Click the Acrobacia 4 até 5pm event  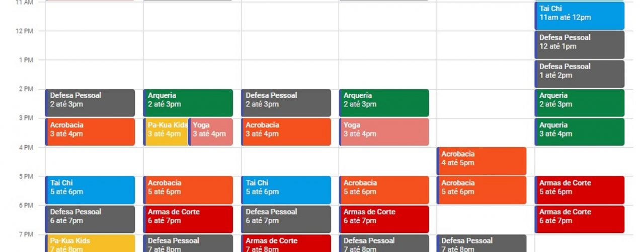[x=481, y=161]
